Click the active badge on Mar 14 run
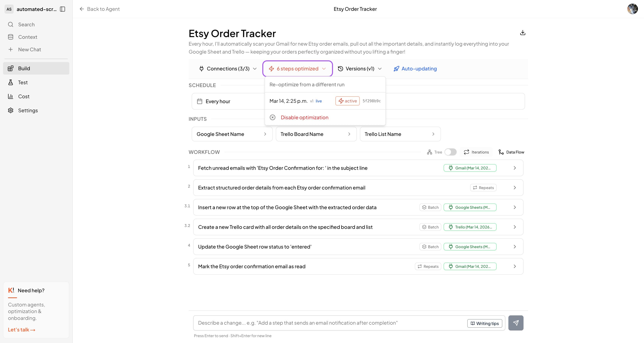644x343 pixels. point(347,101)
